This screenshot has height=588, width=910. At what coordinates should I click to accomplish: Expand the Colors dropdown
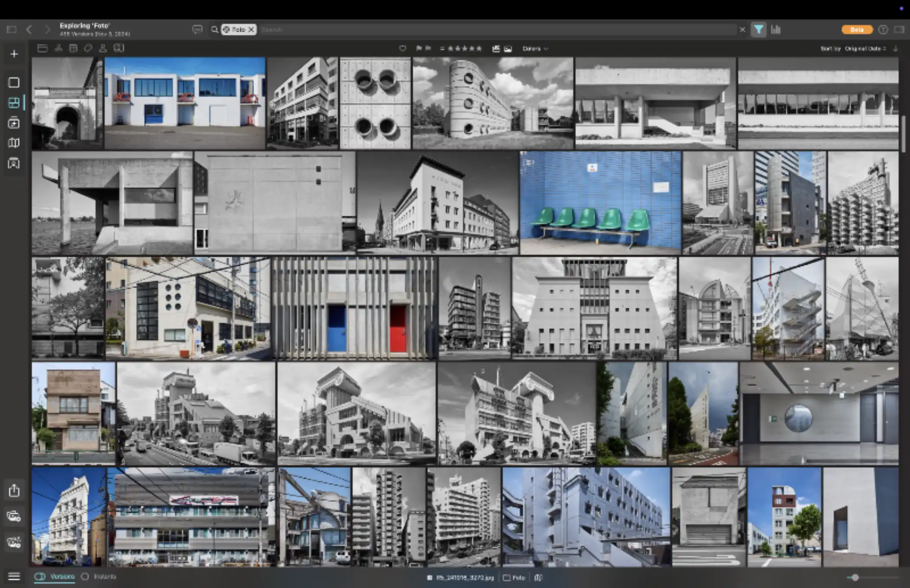(535, 49)
